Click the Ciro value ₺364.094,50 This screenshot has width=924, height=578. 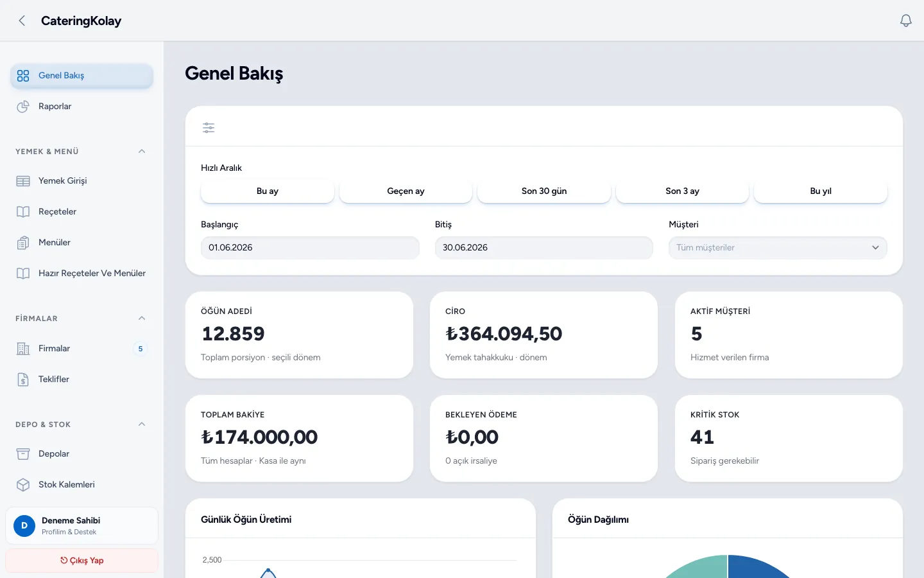pos(504,334)
